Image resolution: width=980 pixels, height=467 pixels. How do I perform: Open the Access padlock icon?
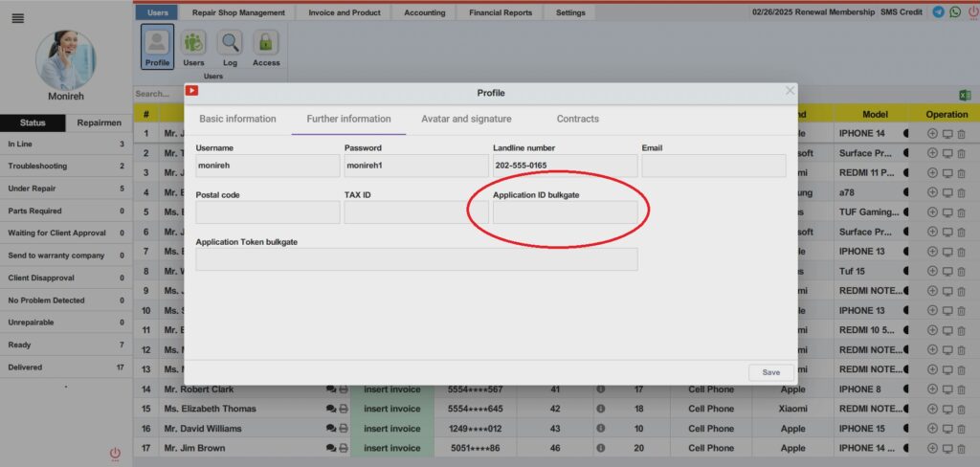pos(266,47)
